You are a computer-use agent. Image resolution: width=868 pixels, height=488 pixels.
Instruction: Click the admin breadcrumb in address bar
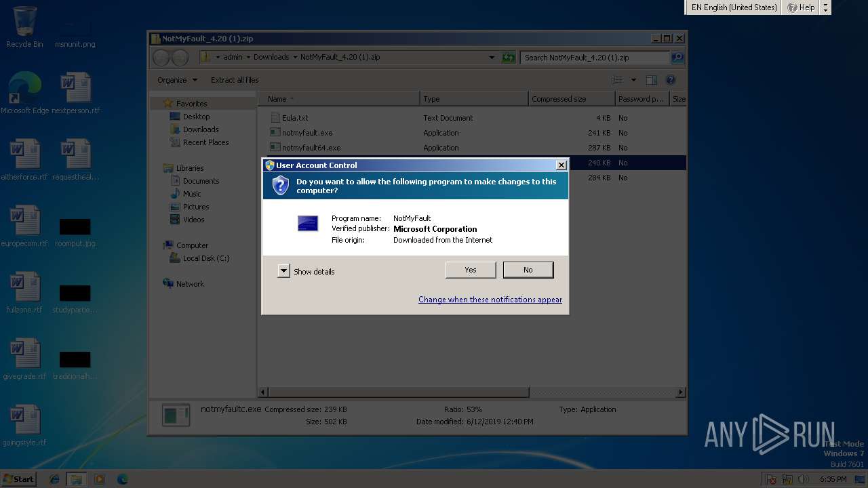coord(233,58)
